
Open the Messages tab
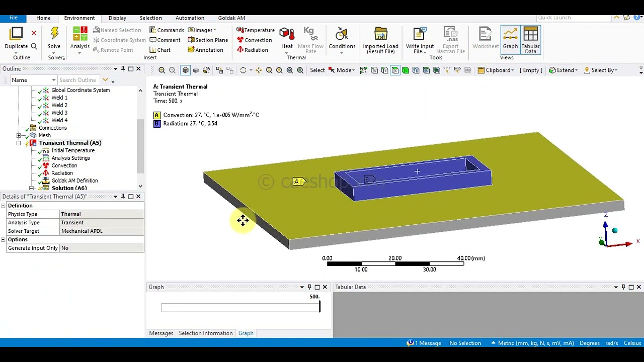click(x=161, y=333)
